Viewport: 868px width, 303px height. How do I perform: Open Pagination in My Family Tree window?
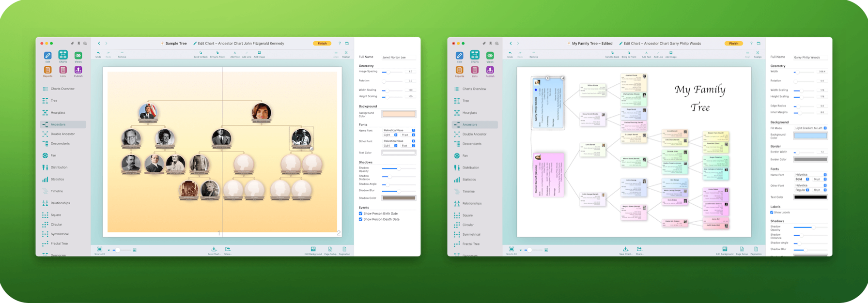[756, 251]
